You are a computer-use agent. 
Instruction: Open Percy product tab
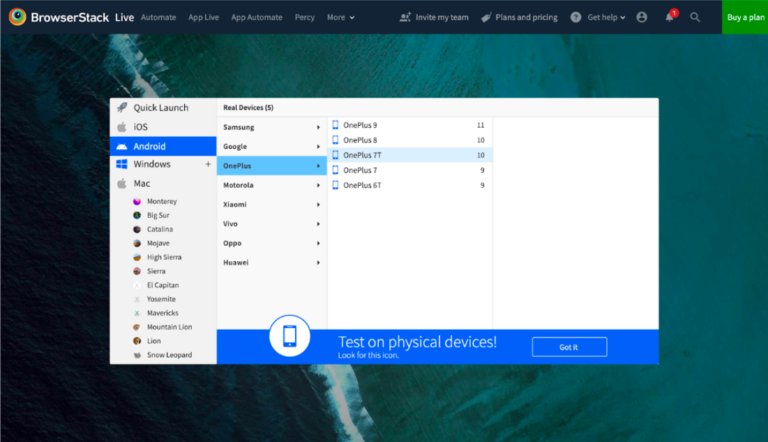click(x=305, y=17)
